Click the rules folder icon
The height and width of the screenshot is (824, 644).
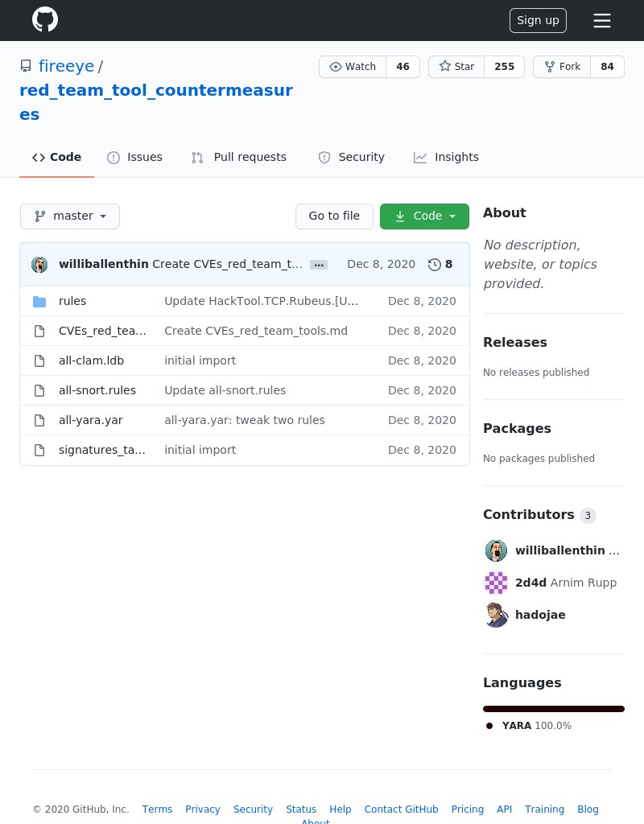coord(39,301)
